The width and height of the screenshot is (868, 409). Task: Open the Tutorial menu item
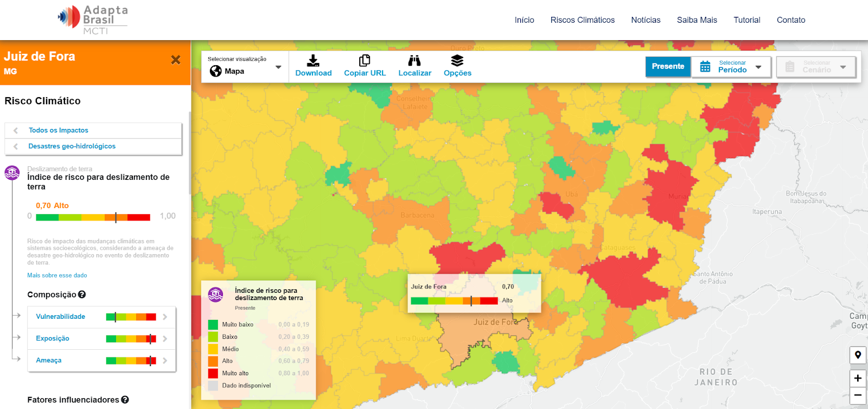click(x=746, y=20)
